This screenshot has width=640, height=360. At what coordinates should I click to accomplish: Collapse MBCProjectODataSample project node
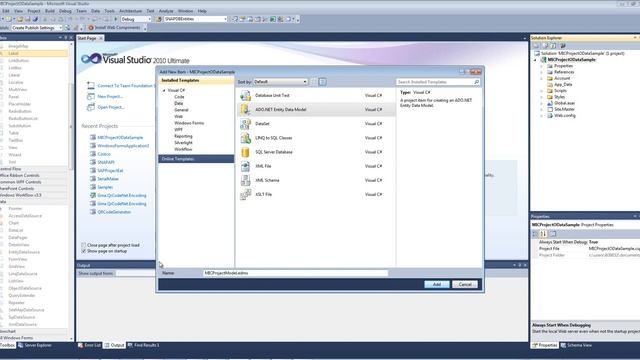click(x=535, y=60)
